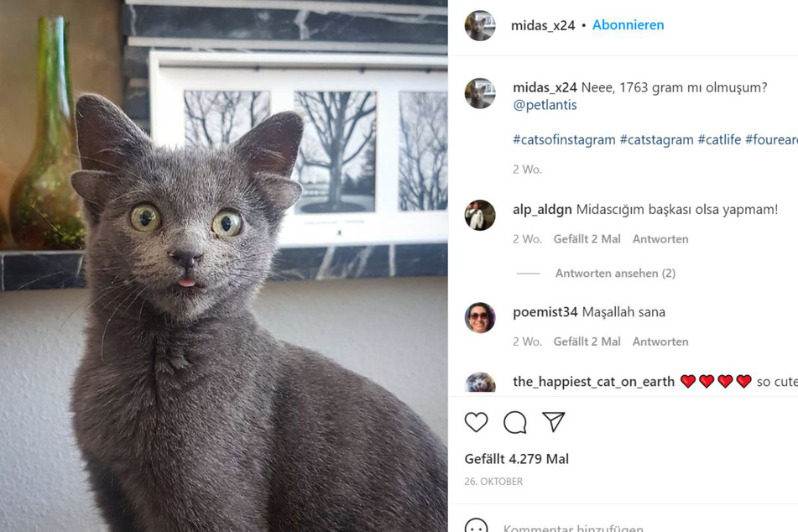
Task: Click Abonnieren to follow midas_x24
Action: 628,25
